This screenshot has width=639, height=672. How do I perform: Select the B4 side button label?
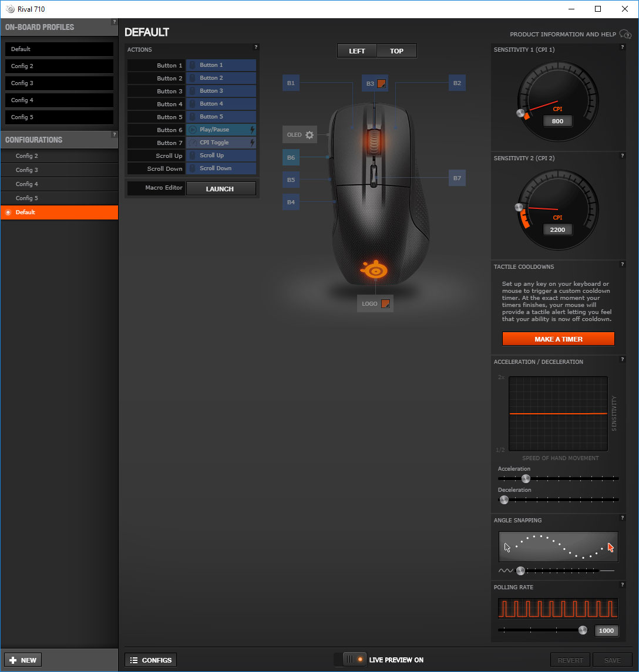(x=291, y=202)
